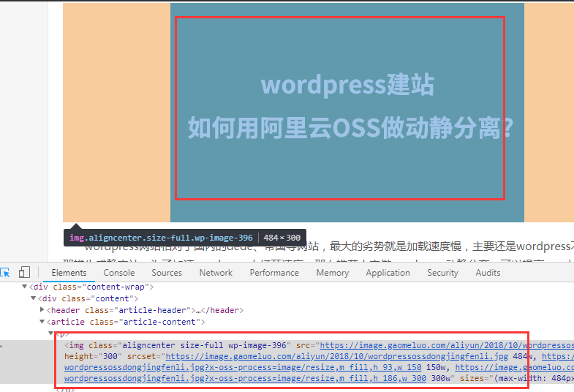Click the height "300" attribute value
The image size is (574, 392).
click(x=110, y=356)
